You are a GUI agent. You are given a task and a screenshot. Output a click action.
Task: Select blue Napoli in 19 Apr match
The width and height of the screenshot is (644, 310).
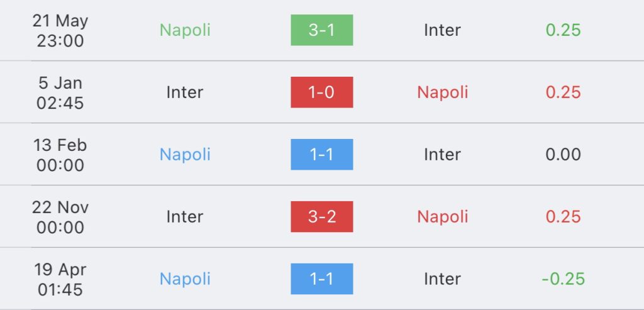(x=185, y=279)
